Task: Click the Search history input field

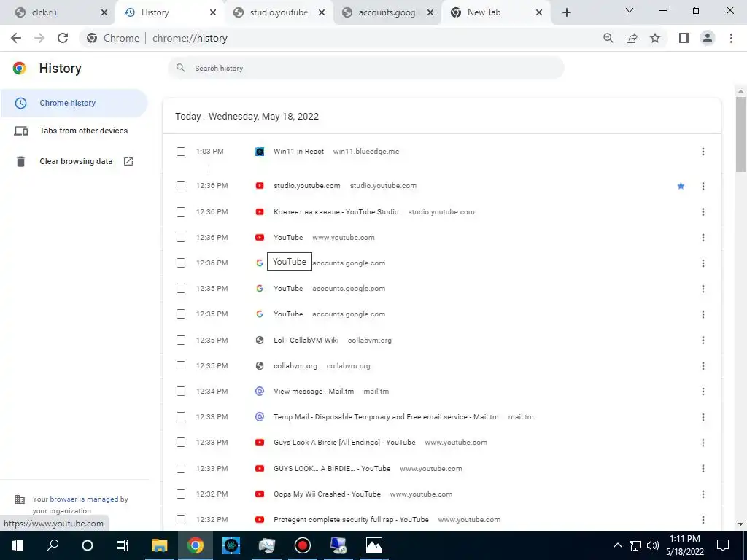Action: pos(366,68)
